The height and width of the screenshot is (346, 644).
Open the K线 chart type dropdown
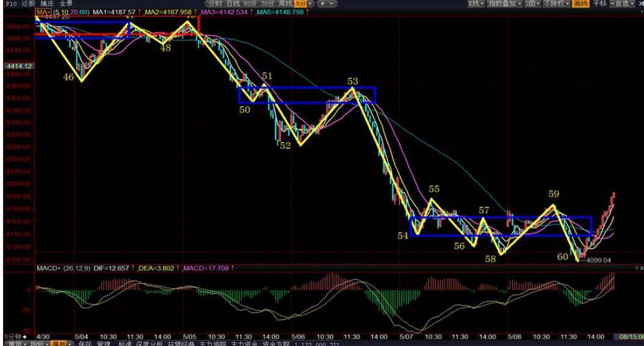click(476, 4)
